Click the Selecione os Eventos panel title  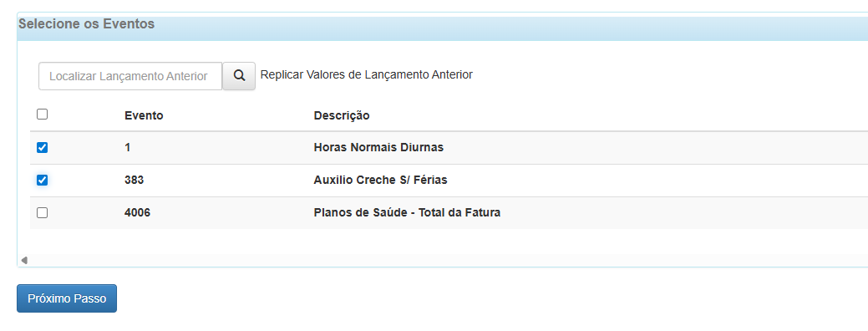(x=86, y=24)
